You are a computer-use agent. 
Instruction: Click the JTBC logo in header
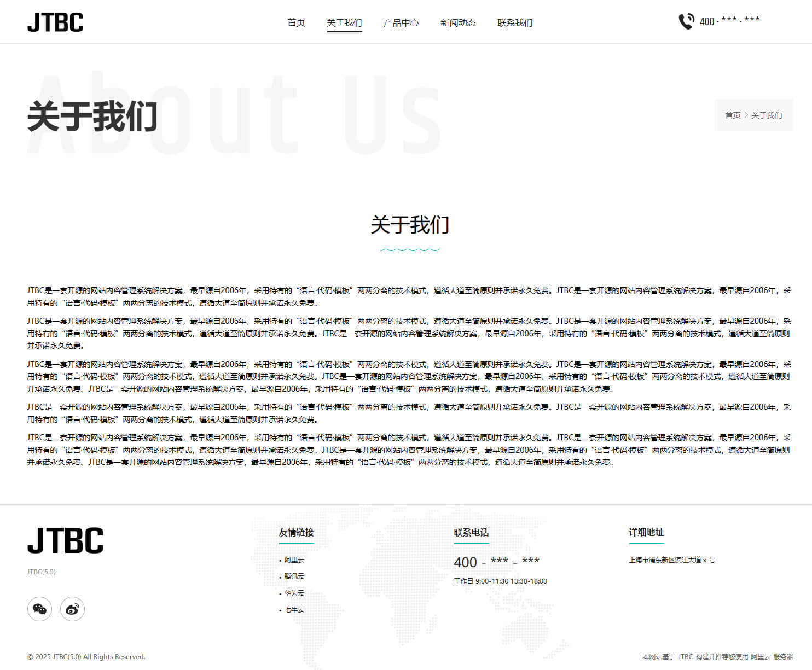click(x=55, y=22)
